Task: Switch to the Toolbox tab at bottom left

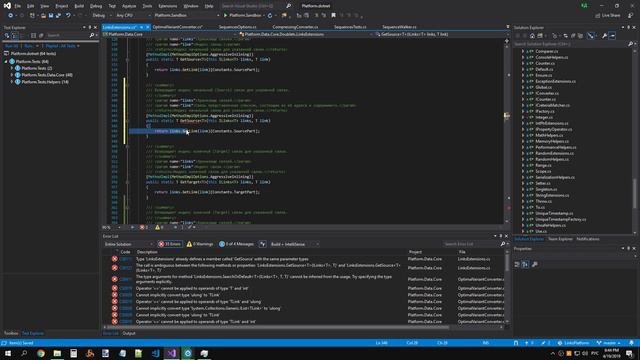Action: (x=11, y=333)
